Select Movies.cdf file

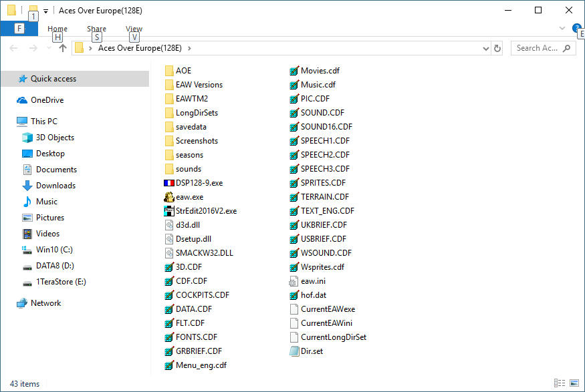(314, 71)
